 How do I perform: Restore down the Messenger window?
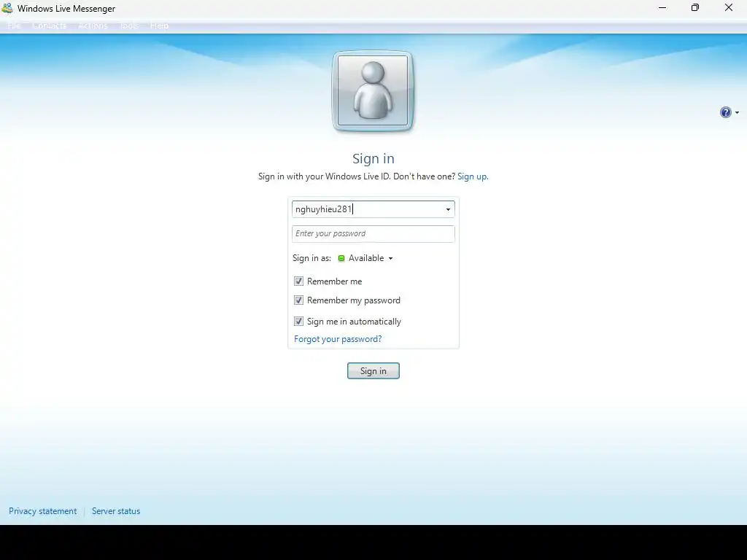(x=695, y=7)
